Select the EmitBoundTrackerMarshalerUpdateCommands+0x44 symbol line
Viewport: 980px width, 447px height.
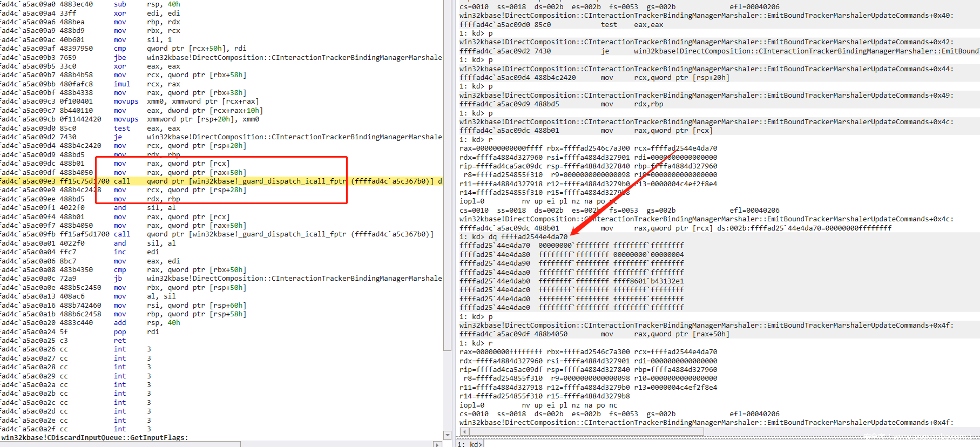[707, 69]
